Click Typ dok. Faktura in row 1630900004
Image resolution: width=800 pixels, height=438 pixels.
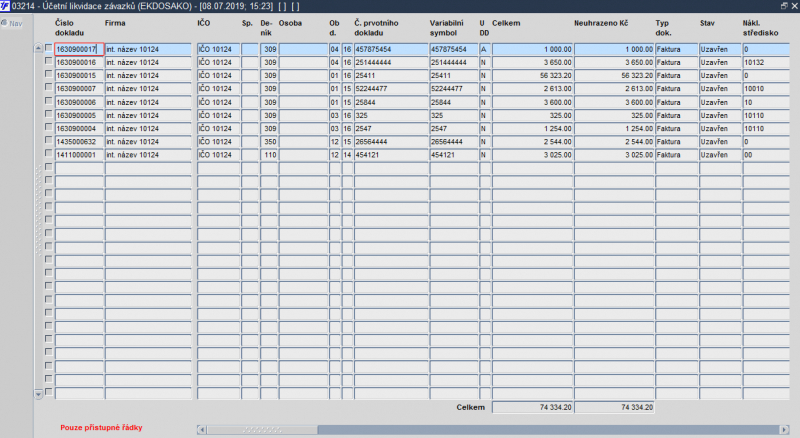coord(677,129)
